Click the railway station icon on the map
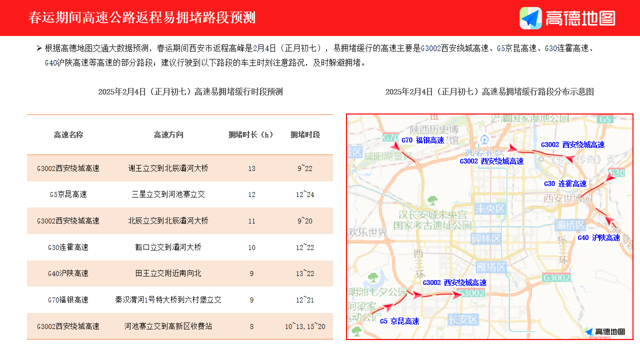This screenshot has height=360, width=640. [484, 140]
